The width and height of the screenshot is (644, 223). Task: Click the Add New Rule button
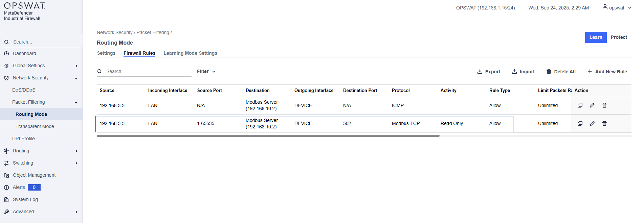607,72
